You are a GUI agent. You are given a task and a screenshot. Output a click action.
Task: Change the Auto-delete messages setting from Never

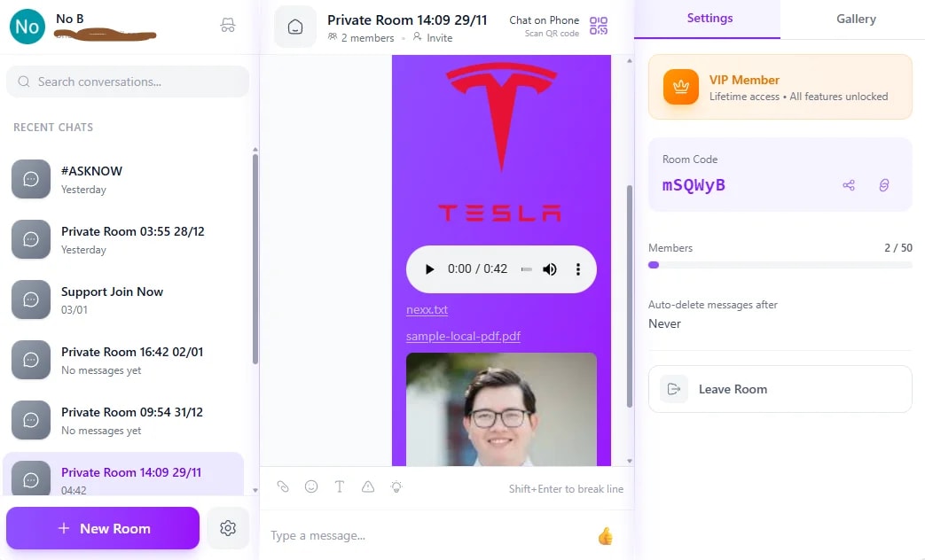coord(665,323)
